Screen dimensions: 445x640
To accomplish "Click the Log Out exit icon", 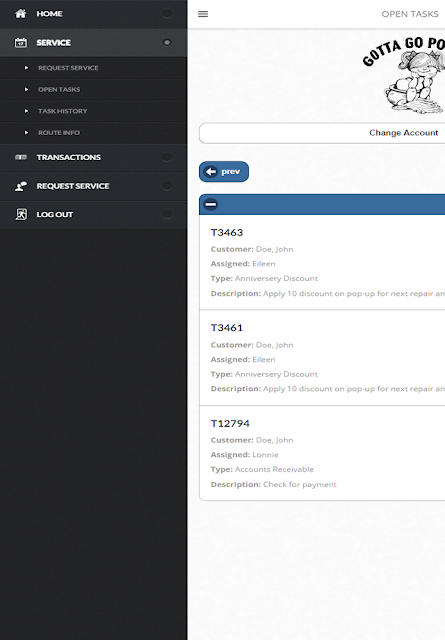I will pos(21,214).
